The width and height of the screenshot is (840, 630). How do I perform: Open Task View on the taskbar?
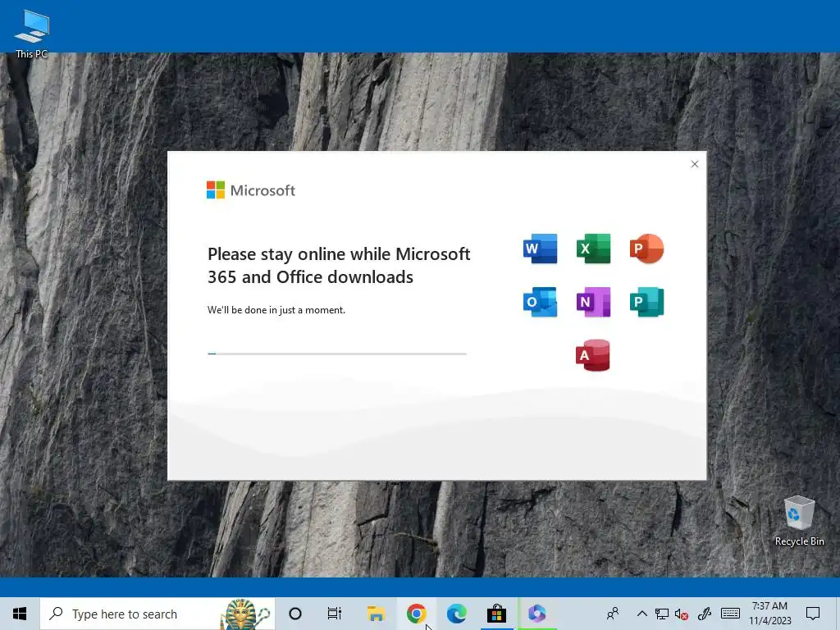[x=335, y=614]
